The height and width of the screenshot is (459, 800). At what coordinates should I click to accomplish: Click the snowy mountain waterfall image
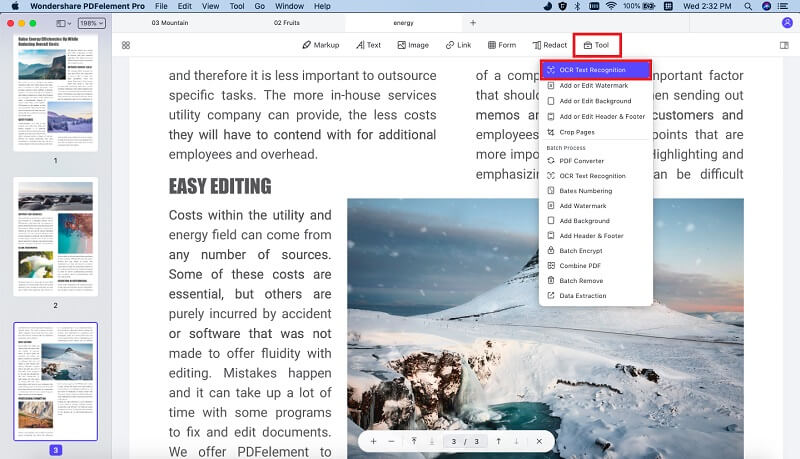(x=545, y=328)
